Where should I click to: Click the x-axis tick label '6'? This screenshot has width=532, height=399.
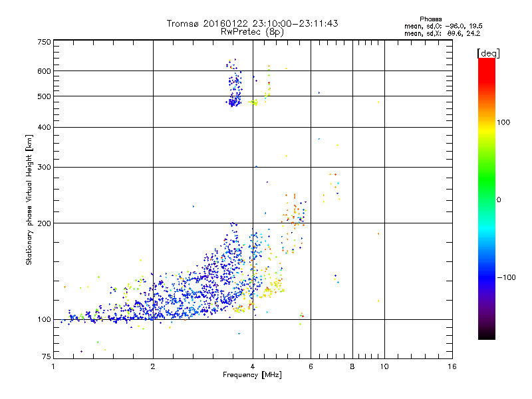[311, 366]
